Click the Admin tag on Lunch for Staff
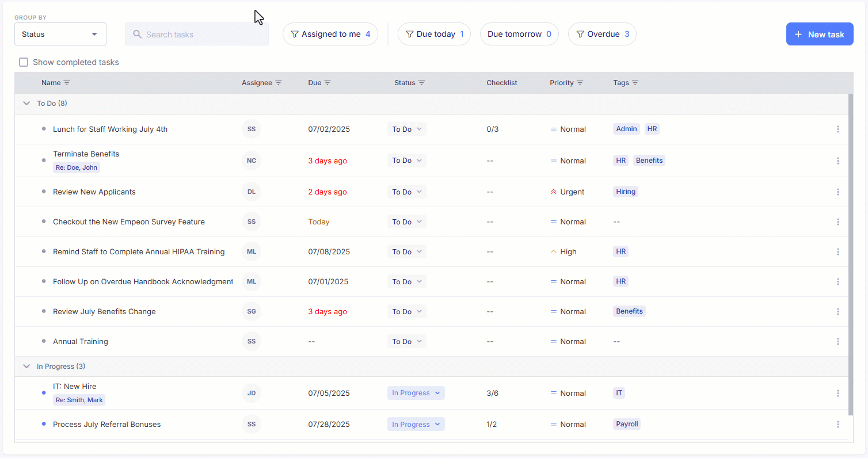868x458 pixels. 626,129
